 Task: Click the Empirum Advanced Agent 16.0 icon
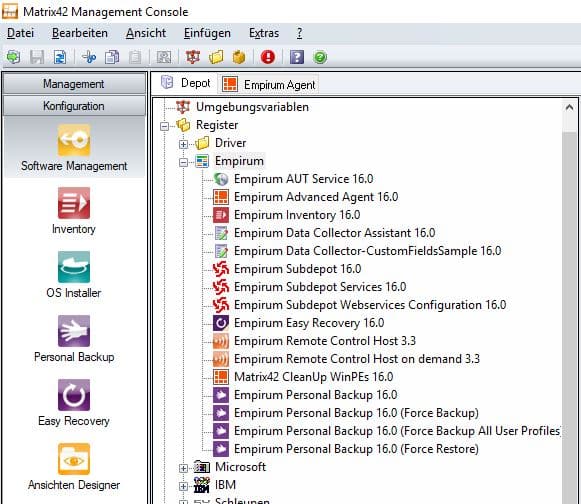pos(221,197)
